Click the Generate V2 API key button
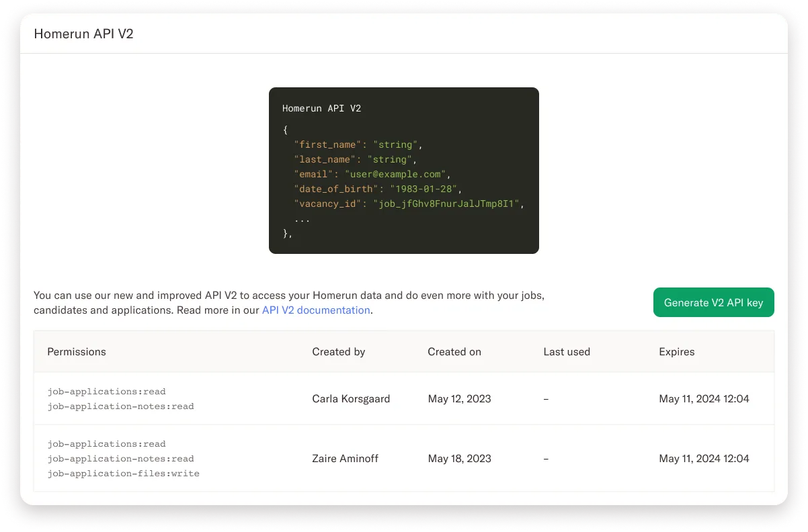 pos(713,302)
